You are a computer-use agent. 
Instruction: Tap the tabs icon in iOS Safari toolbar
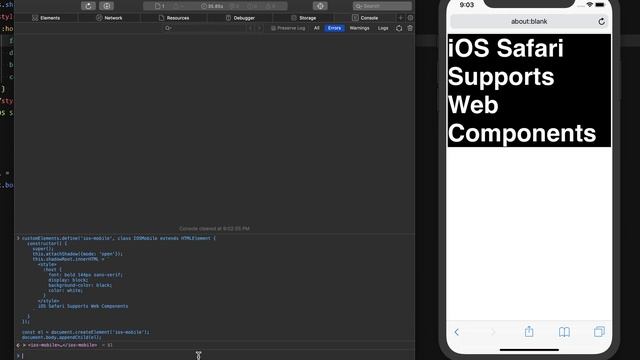599,331
